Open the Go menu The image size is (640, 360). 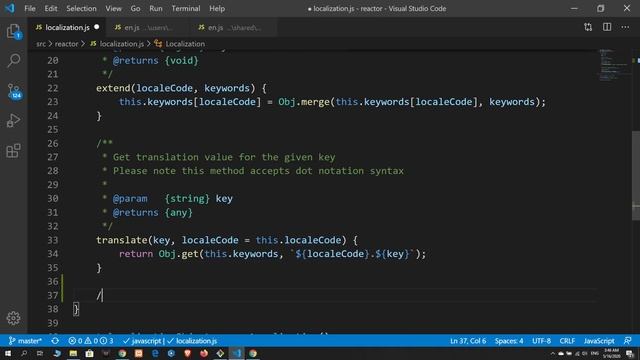pyautogui.click(x=135, y=9)
